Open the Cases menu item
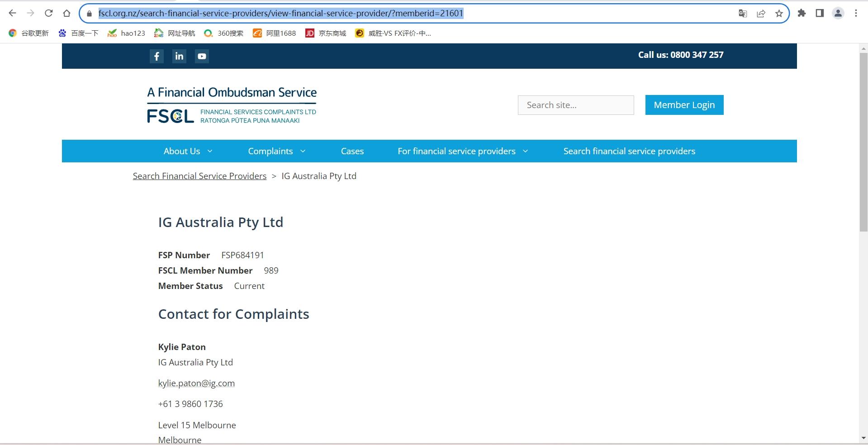This screenshot has height=445, width=868. (352, 151)
